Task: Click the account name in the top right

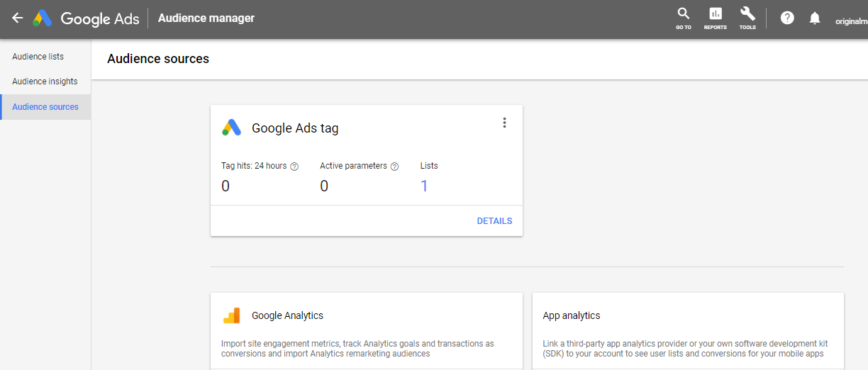Action: (x=851, y=21)
